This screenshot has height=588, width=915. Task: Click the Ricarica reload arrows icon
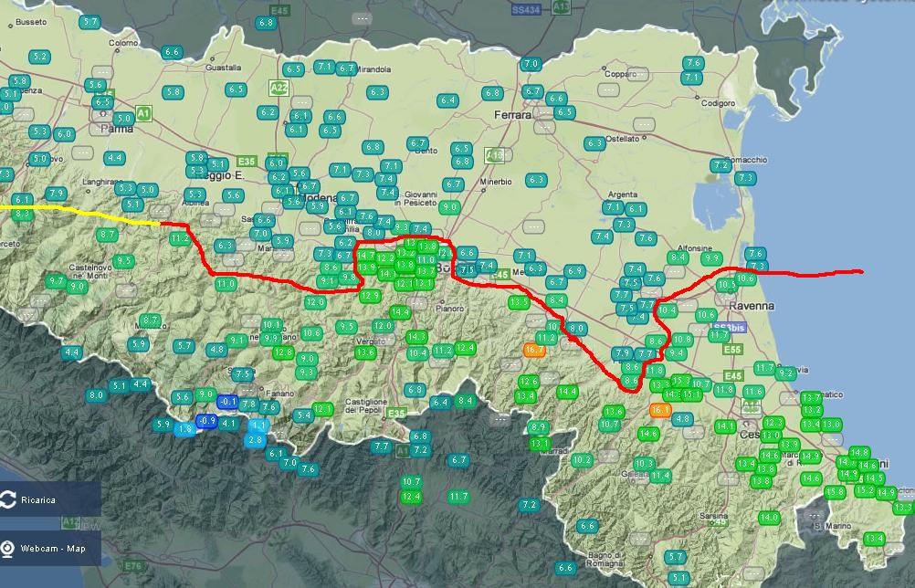tap(9, 499)
